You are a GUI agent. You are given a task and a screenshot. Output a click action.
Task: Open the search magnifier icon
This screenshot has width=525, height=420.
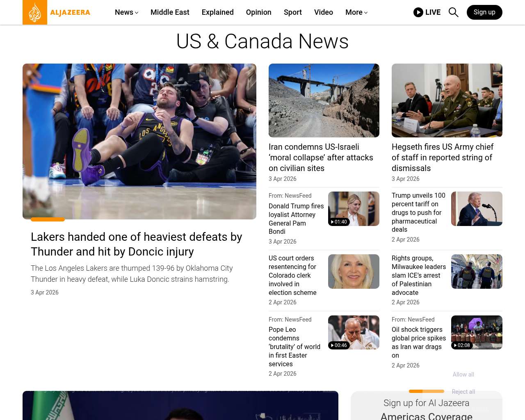coord(453,12)
